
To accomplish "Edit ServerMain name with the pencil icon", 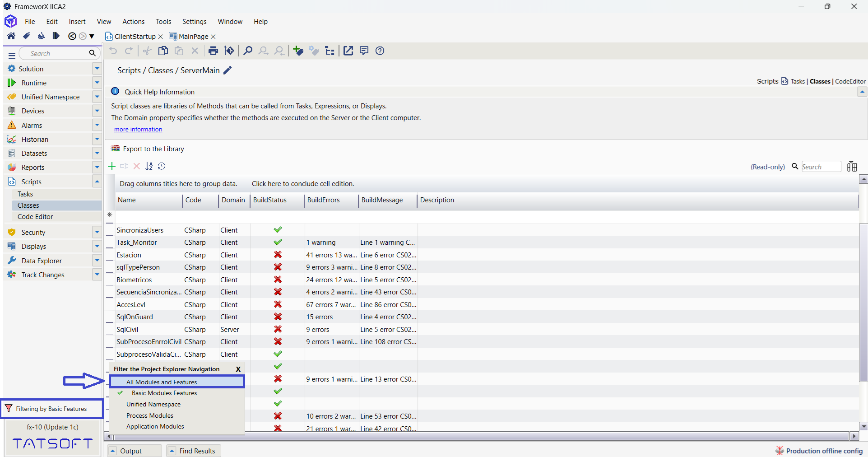I will pyautogui.click(x=227, y=70).
